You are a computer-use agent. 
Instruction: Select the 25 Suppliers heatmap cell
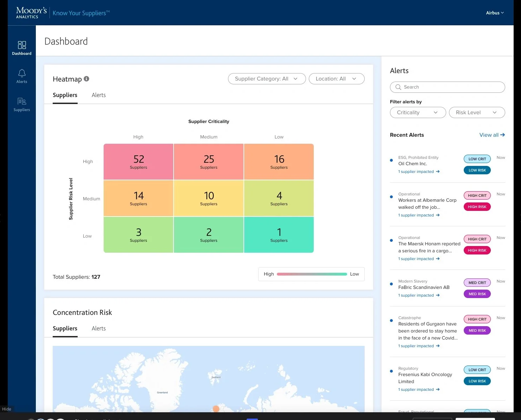[x=209, y=162]
